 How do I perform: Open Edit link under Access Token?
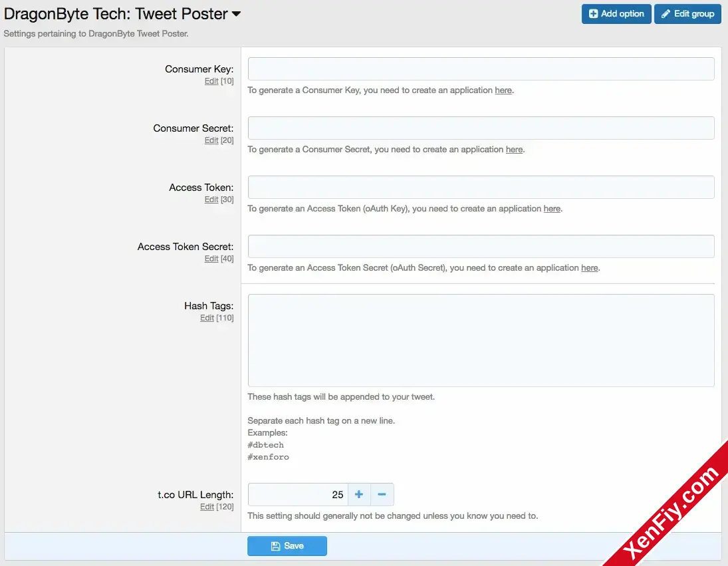tap(211, 200)
